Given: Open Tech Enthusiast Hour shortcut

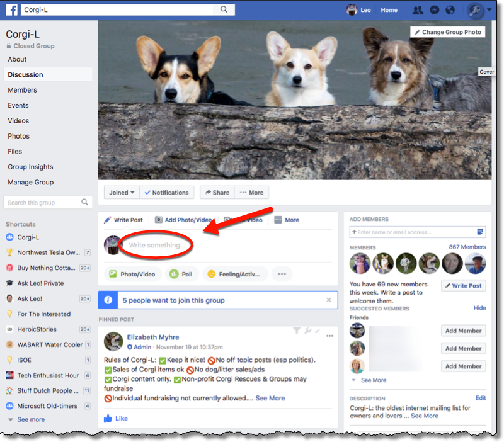Looking at the screenshot, I should point(49,375).
